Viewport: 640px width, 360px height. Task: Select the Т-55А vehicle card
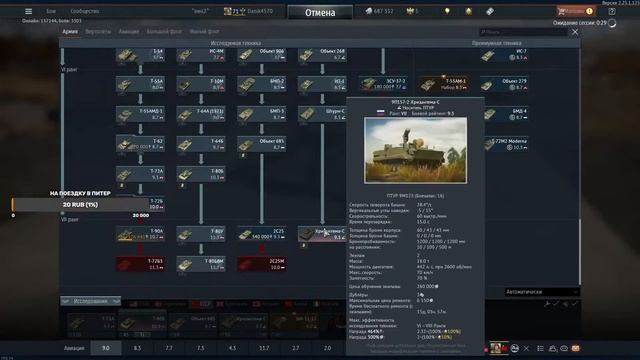coord(140,84)
